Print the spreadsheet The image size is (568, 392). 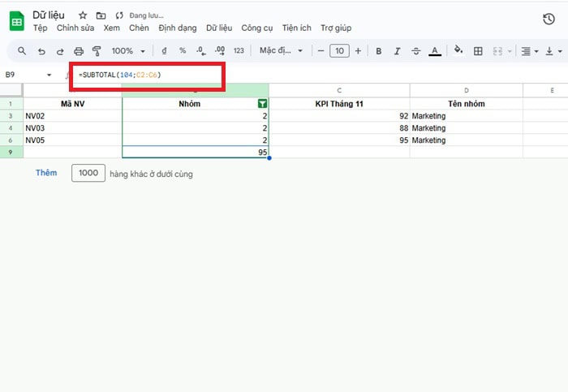click(78, 51)
